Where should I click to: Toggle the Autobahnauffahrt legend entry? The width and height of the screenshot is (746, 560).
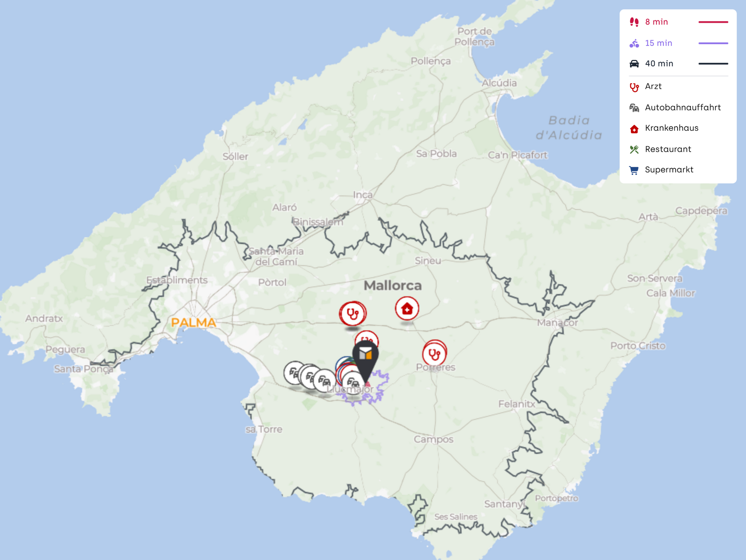click(682, 107)
